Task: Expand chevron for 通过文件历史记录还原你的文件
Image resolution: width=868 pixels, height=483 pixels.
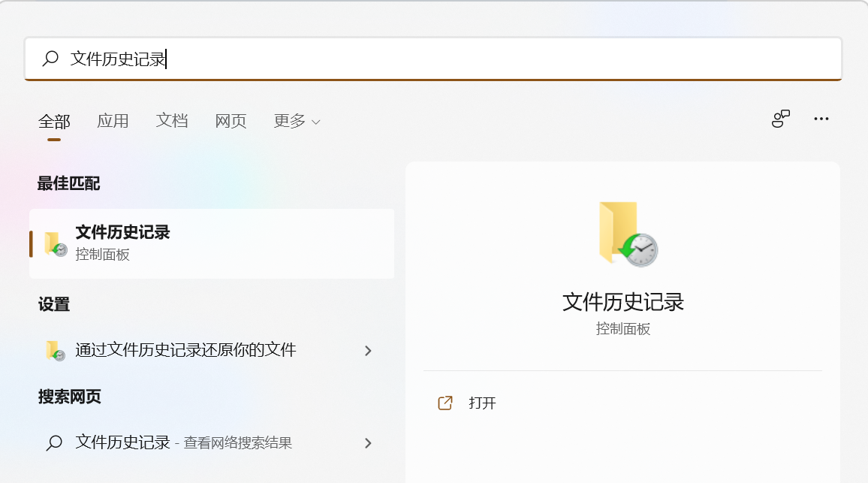Action: pos(368,351)
